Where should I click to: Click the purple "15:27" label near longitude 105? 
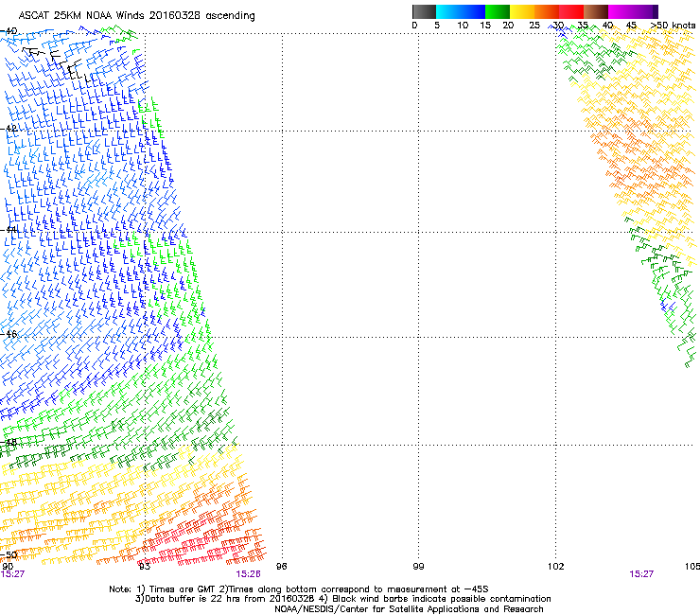[x=641, y=574]
